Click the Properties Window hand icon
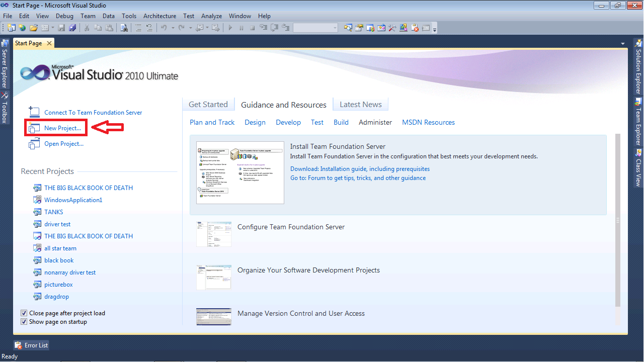 click(359, 28)
